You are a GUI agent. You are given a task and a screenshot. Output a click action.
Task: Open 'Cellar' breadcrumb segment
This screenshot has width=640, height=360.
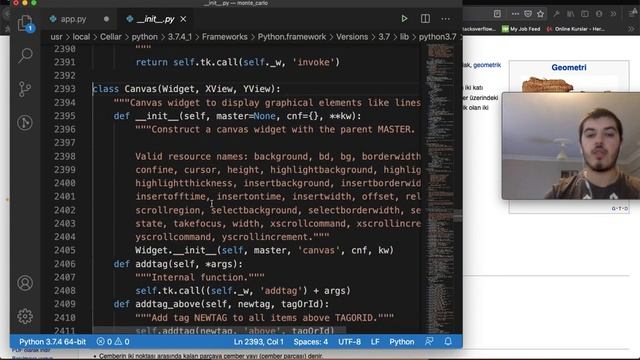tap(111, 37)
